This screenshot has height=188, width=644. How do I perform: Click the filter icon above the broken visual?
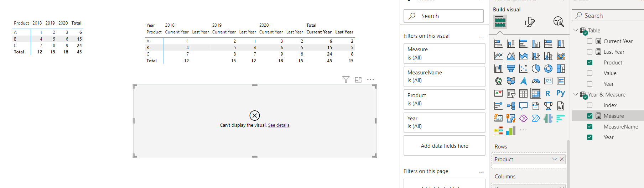346,79
